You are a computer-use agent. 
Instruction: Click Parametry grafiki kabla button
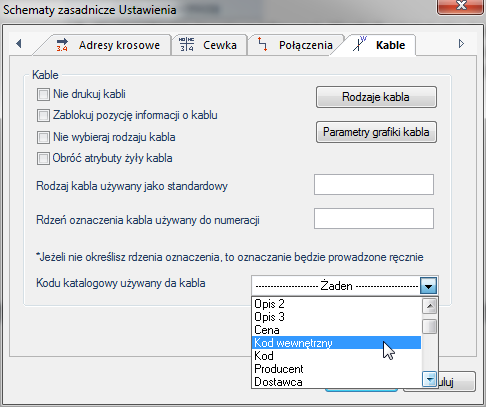click(x=376, y=132)
